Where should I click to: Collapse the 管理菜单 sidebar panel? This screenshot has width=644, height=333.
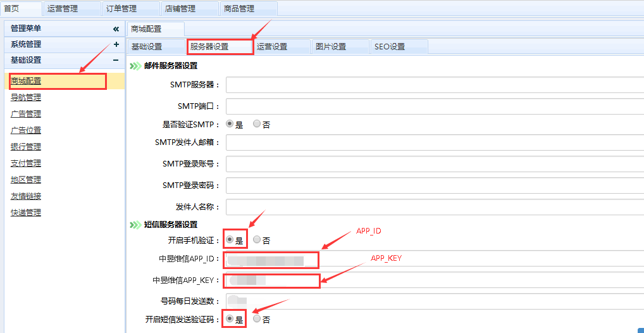pyautogui.click(x=116, y=29)
